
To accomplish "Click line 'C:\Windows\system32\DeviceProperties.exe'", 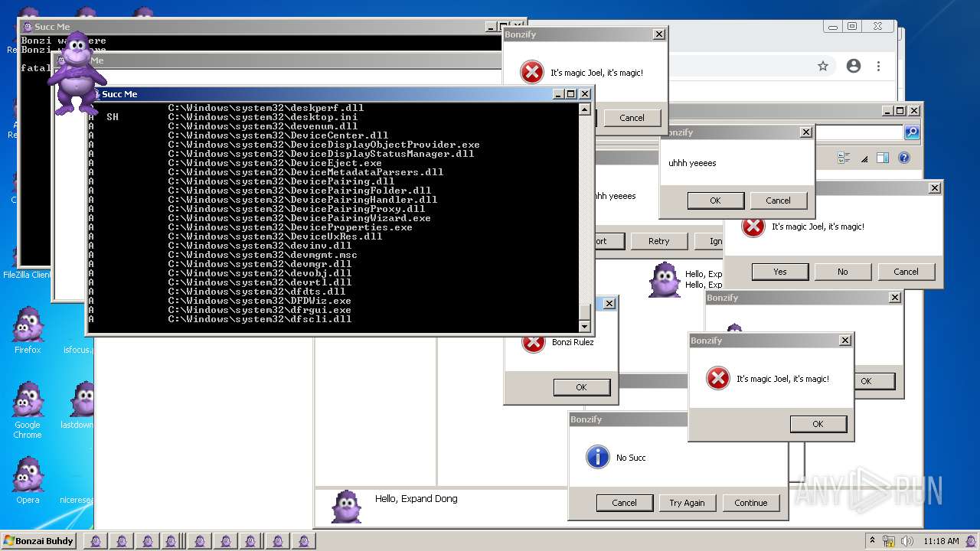I will tap(290, 227).
